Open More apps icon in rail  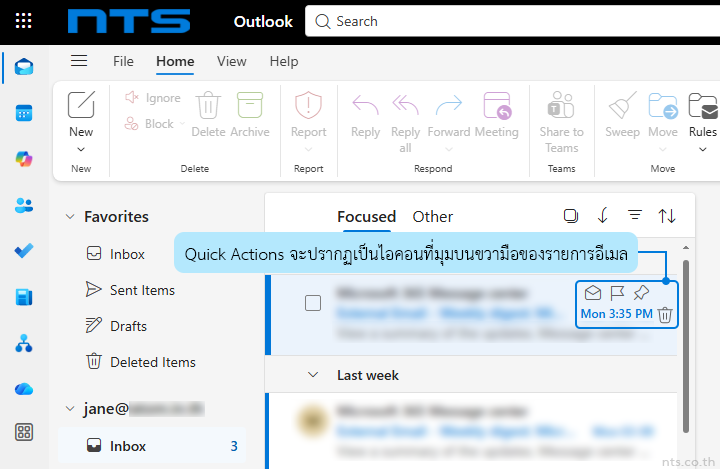(x=24, y=432)
